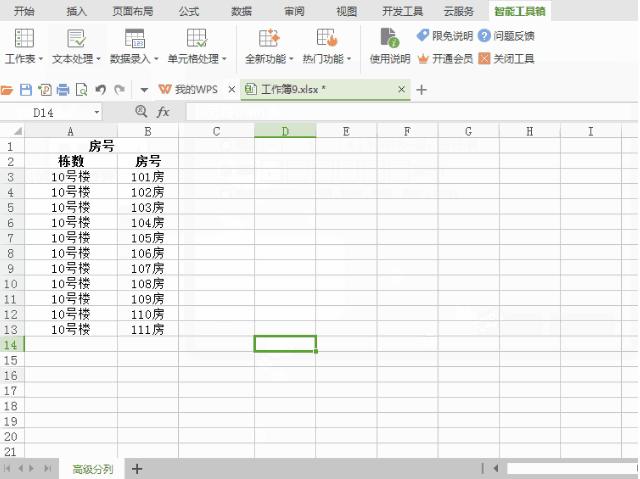
Task: Select column G header
Action: click(x=468, y=131)
